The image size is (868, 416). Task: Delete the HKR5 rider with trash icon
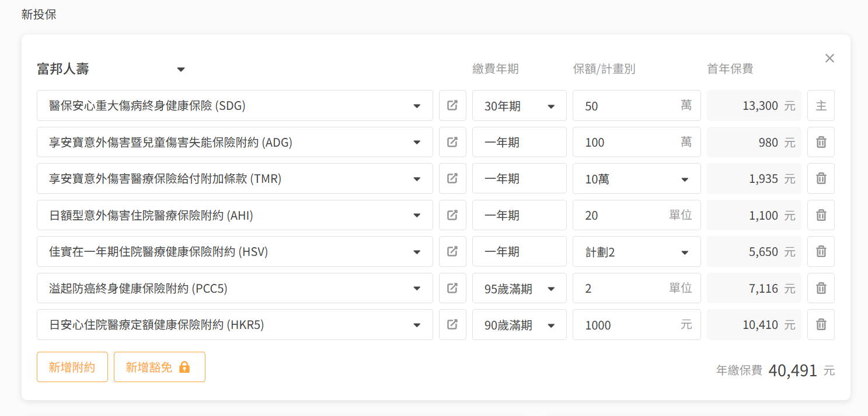click(821, 325)
